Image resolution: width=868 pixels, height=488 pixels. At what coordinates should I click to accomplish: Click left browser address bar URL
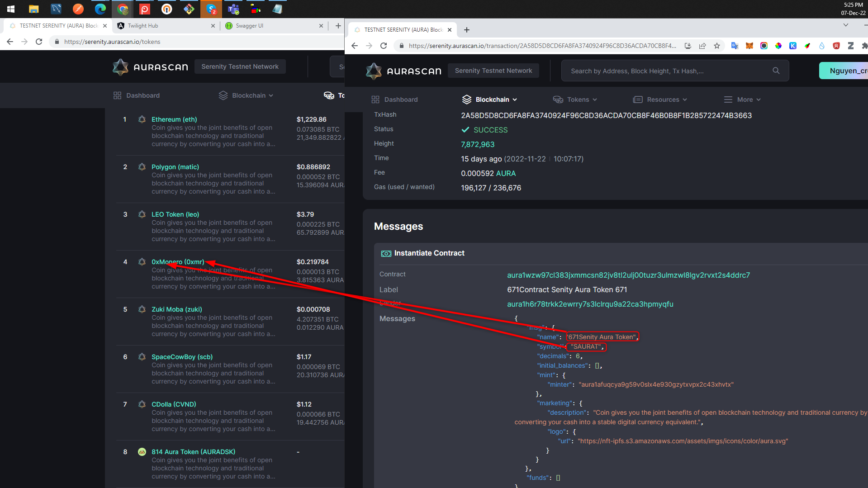pyautogui.click(x=112, y=42)
